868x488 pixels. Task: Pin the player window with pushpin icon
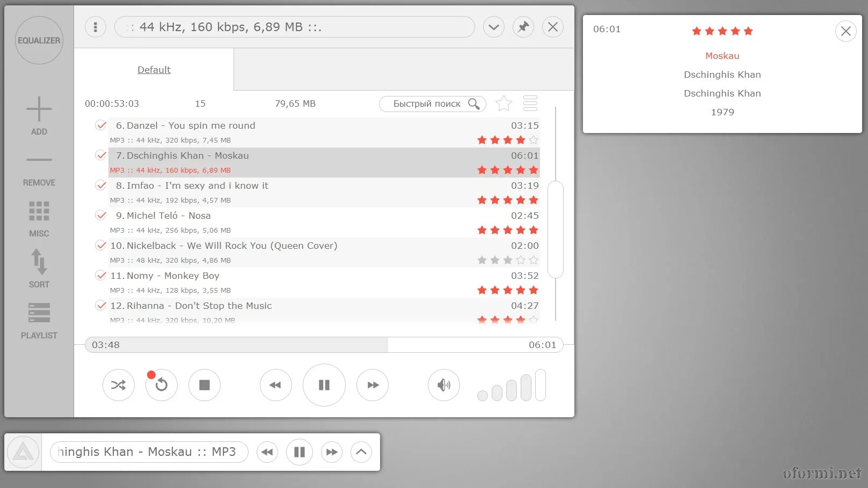[x=523, y=27]
